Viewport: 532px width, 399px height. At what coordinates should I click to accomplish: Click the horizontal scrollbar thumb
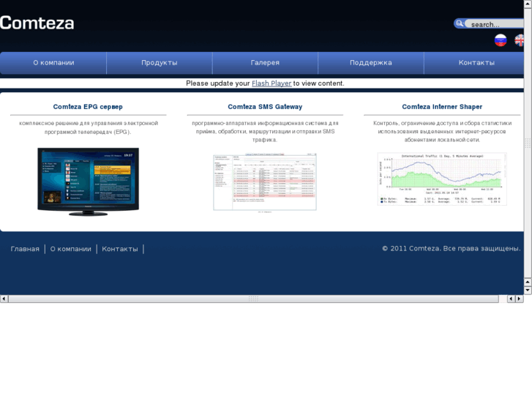(x=253, y=299)
